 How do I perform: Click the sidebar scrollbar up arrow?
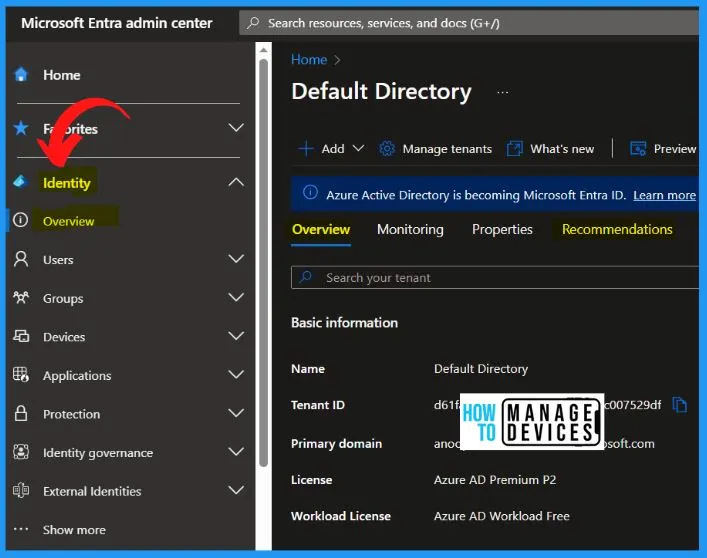264,50
